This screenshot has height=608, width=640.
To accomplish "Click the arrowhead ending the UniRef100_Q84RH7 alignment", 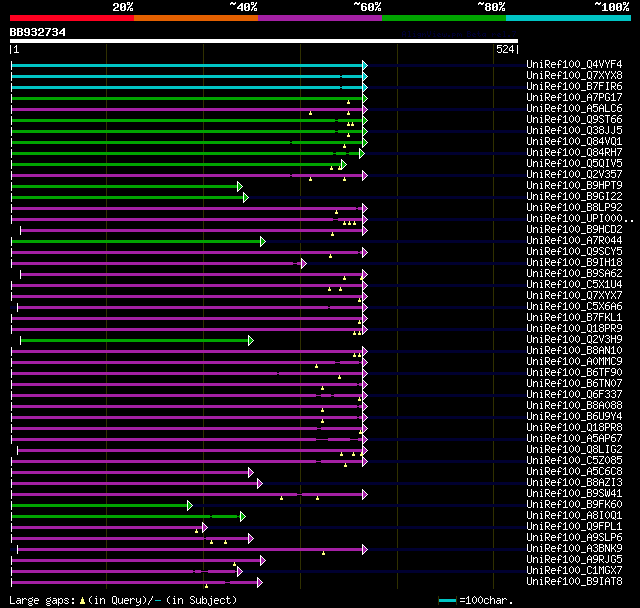I will pos(362,153).
